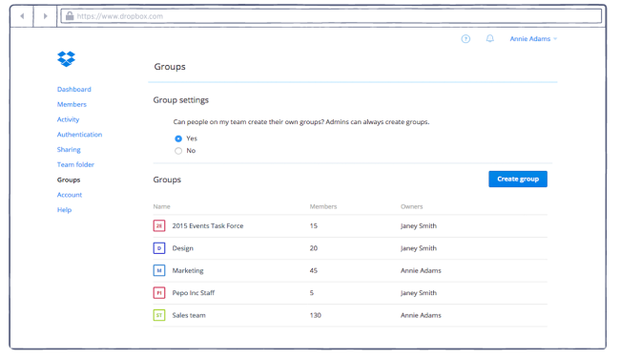This screenshot has height=360, width=620.
Task: Click owner Janey Smith in Pepo Inc row
Action: (419, 293)
